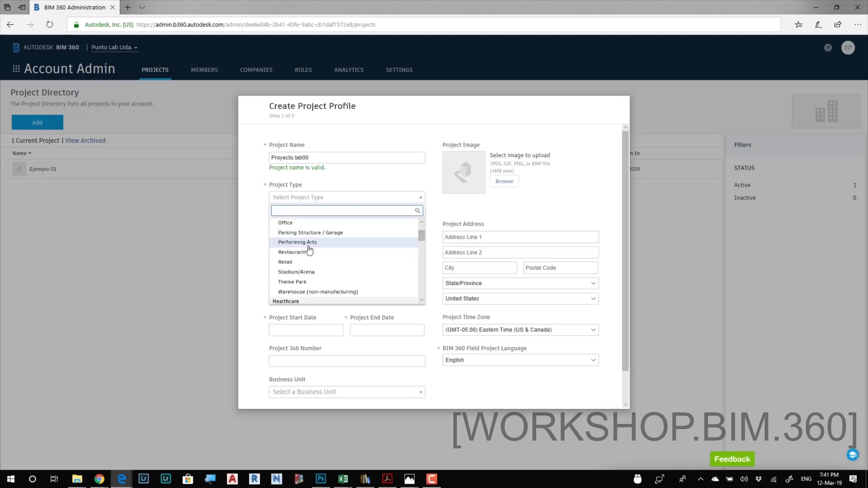Open Photoshop from the taskbar

pyautogui.click(x=321, y=479)
